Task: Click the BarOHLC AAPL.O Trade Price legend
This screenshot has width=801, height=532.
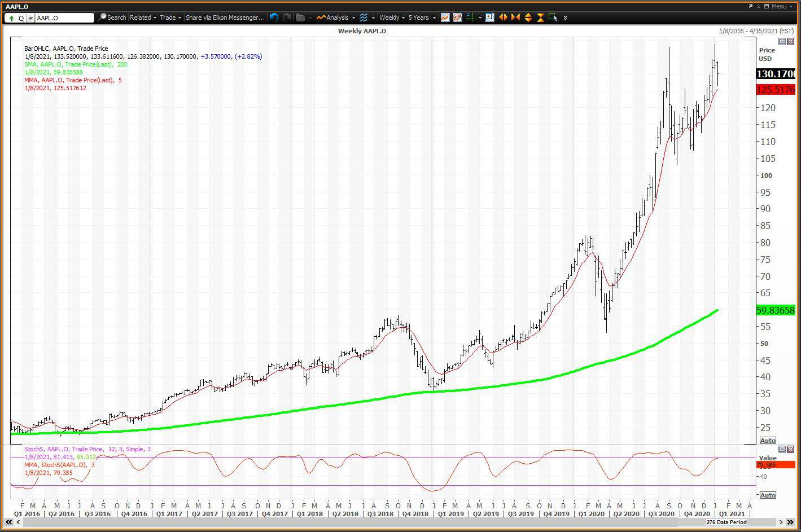Action: tap(66, 49)
